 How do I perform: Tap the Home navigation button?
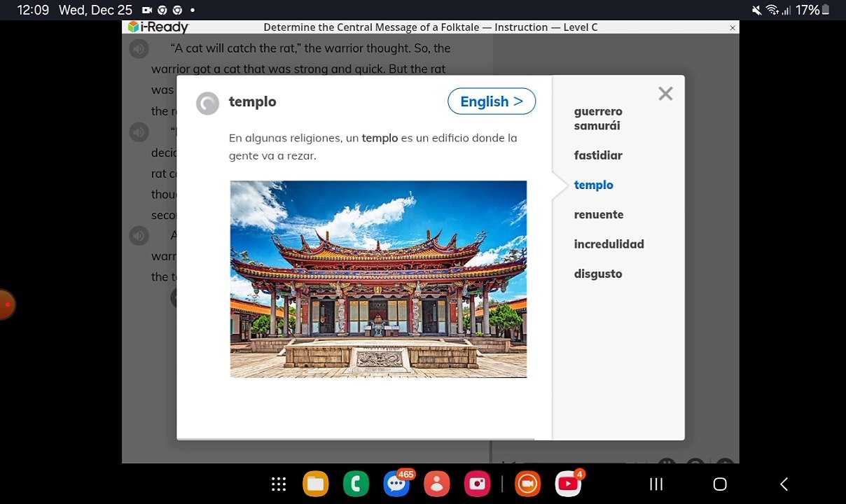pyautogui.click(x=720, y=484)
